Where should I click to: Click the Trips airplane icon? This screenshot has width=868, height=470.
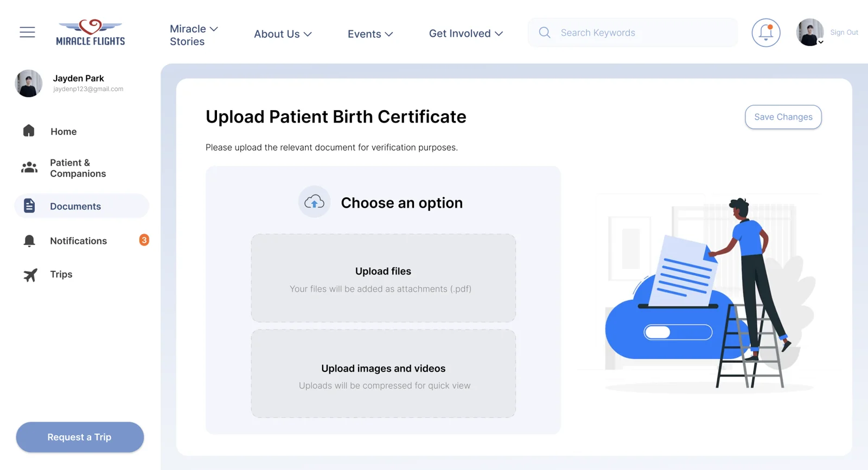pos(30,275)
